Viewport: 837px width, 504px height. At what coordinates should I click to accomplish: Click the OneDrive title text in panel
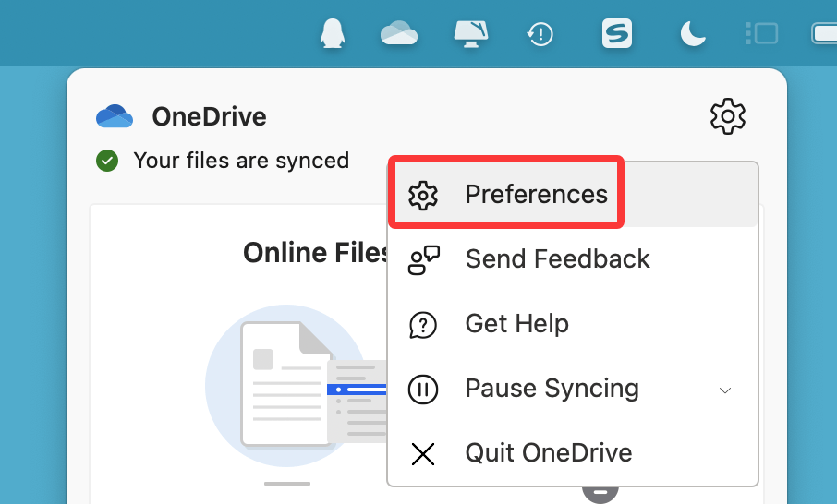209,116
